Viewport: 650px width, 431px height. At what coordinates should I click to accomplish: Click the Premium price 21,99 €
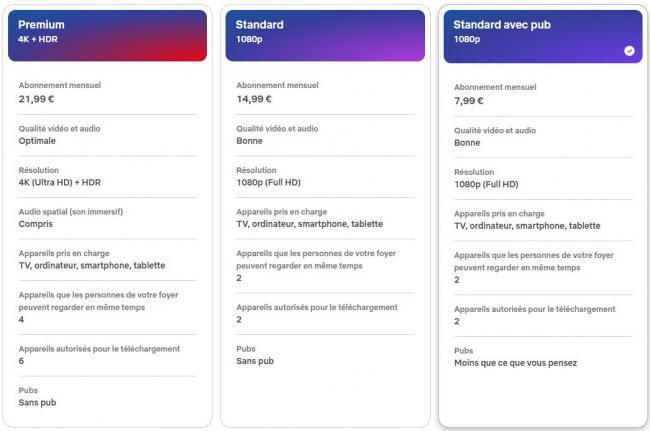point(36,99)
